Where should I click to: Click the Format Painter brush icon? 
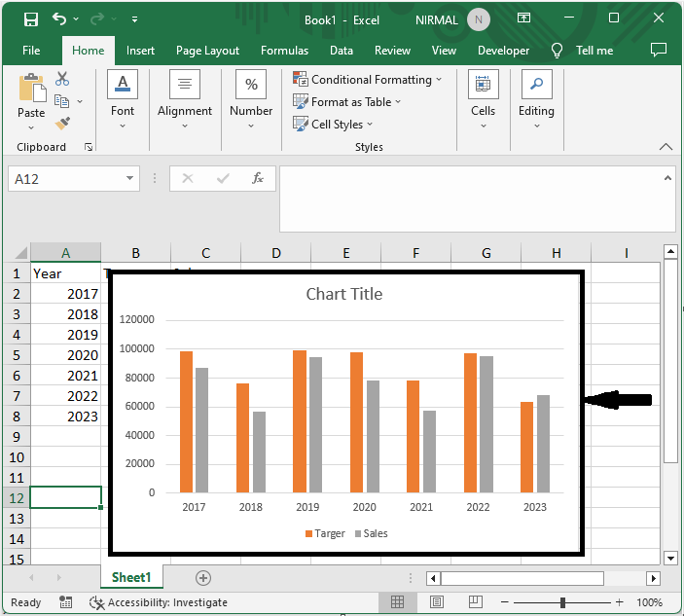coord(62,124)
